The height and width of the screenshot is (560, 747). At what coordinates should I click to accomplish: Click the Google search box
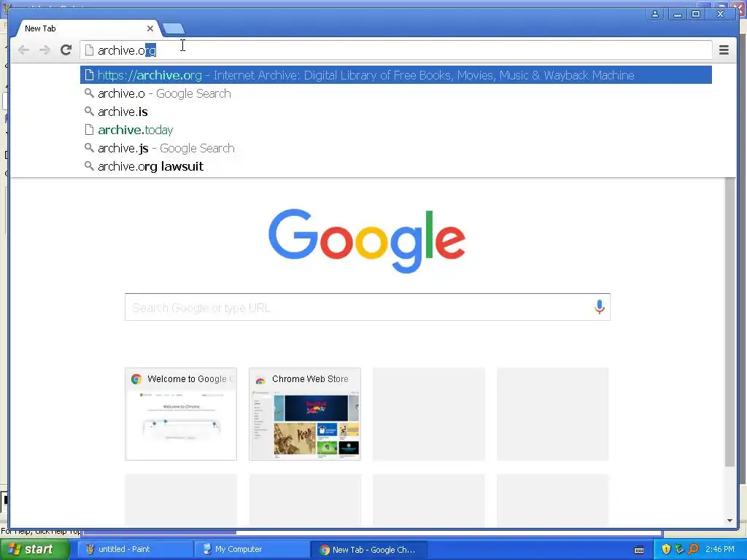tap(368, 307)
